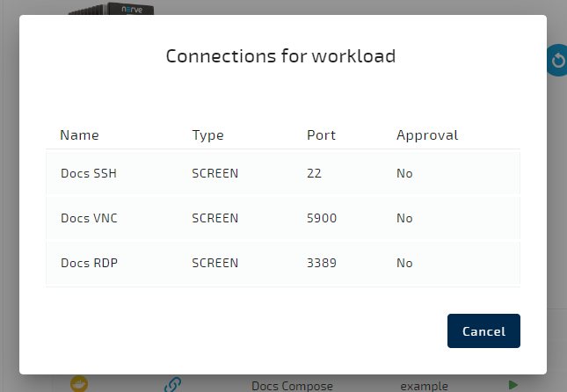This screenshot has width=567, height=392.
Task: Click port 22 in the table
Action: tap(314, 173)
